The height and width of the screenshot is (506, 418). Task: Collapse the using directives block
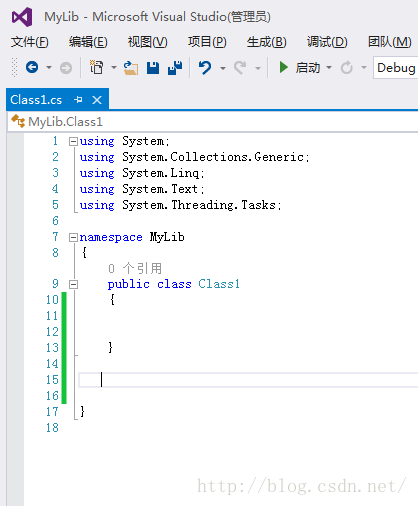tap(73, 142)
